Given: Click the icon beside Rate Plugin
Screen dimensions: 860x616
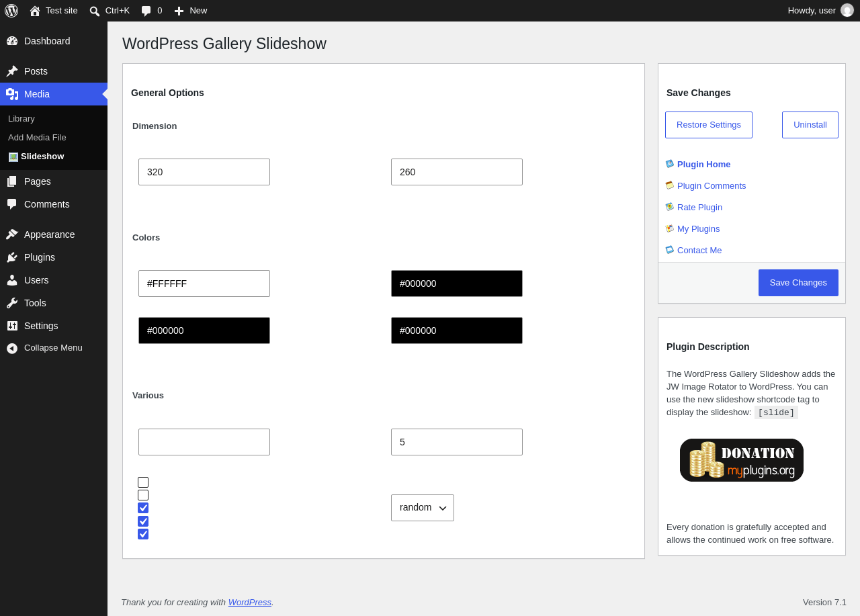Looking at the screenshot, I should 670,207.
